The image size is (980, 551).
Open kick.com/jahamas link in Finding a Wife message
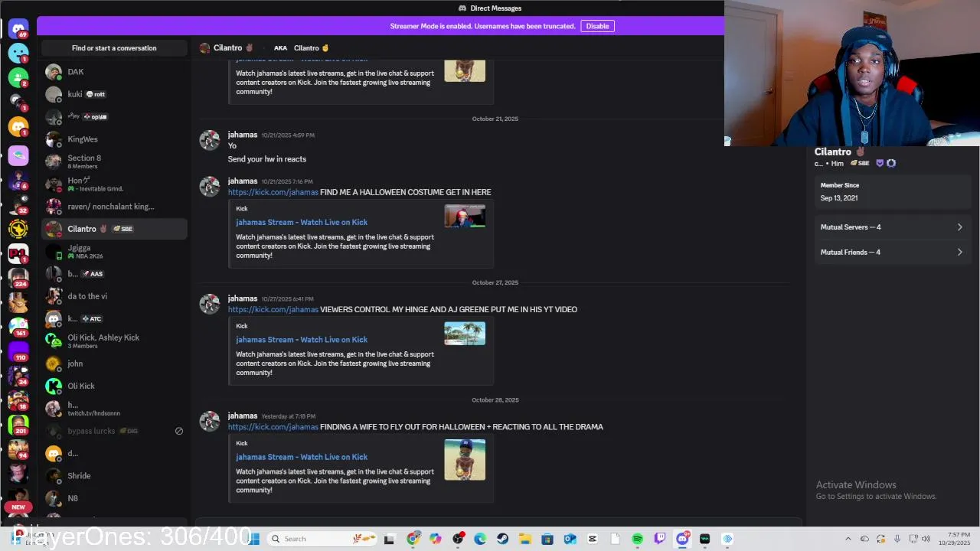point(273,427)
